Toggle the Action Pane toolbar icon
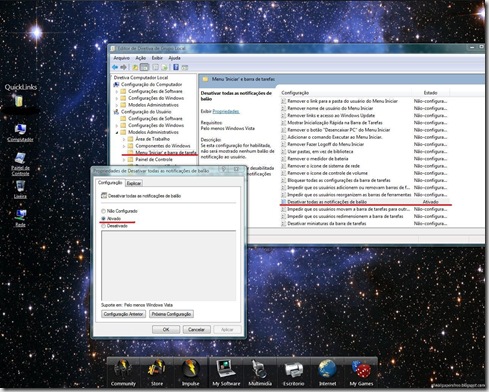489x392 pixels. 184,67
